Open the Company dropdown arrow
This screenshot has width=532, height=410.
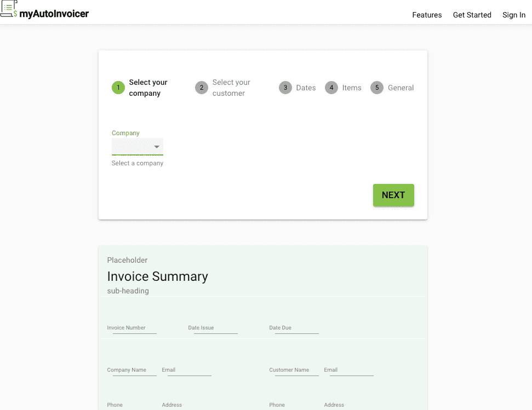pyautogui.click(x=157, y=147)
